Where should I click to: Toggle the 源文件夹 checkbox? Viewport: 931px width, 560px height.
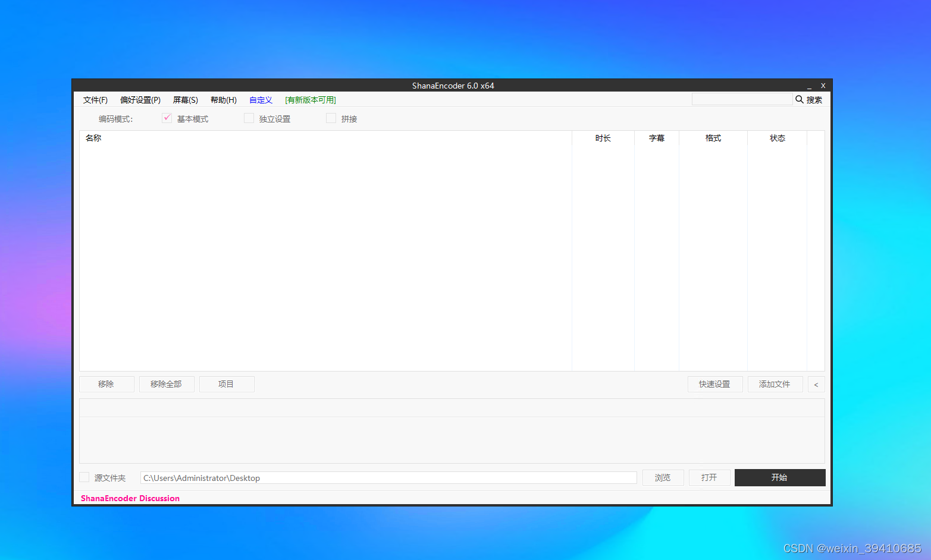(84, 477)
